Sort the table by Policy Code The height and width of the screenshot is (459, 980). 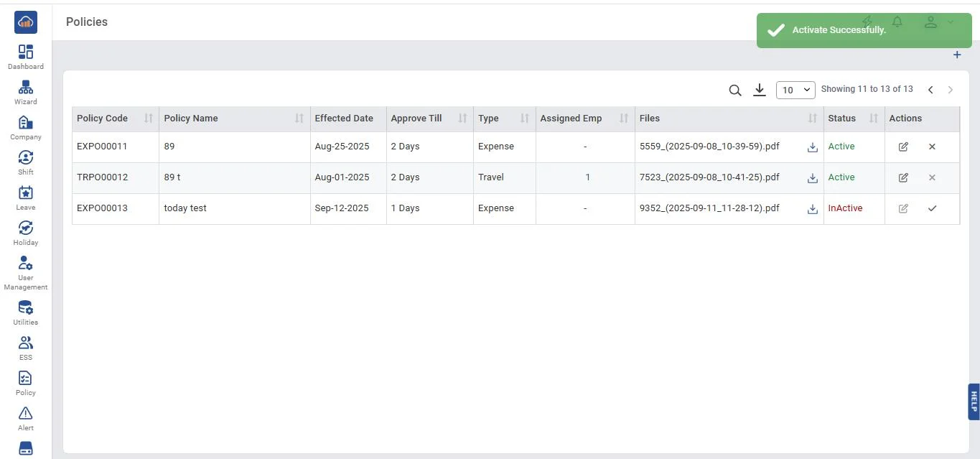pyautogui.click(x=148, y=119)
